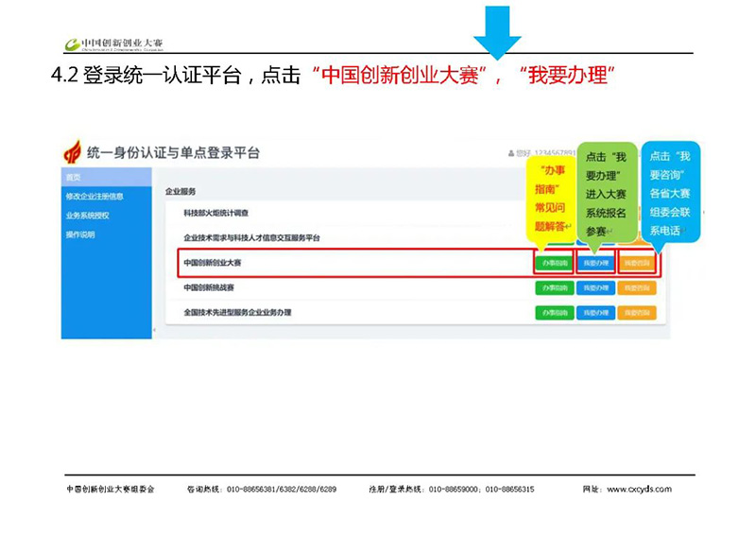Click the 全国技术先进型服务企业业务办理 service name

tap(237, 313)
